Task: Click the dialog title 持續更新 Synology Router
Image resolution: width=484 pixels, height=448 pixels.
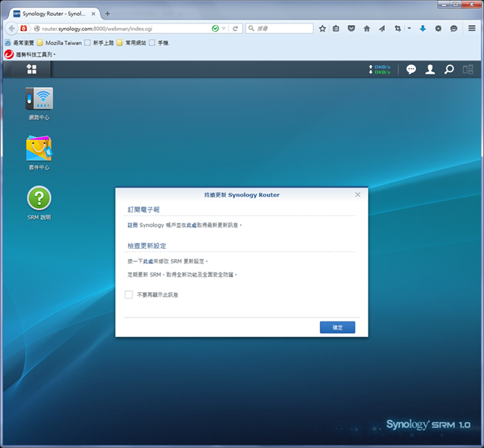Action: [242, 195]
